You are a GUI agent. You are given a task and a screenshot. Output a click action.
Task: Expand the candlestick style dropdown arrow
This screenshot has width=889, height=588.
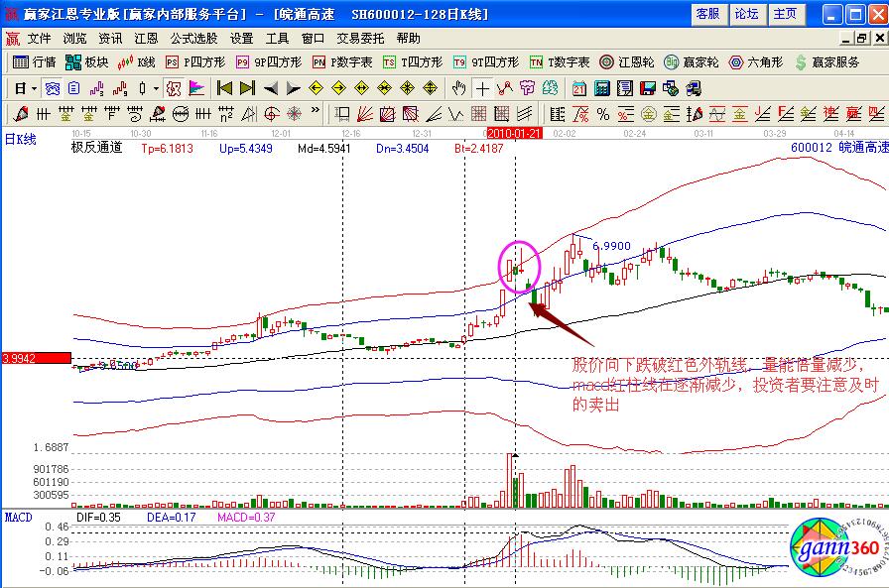156,87
